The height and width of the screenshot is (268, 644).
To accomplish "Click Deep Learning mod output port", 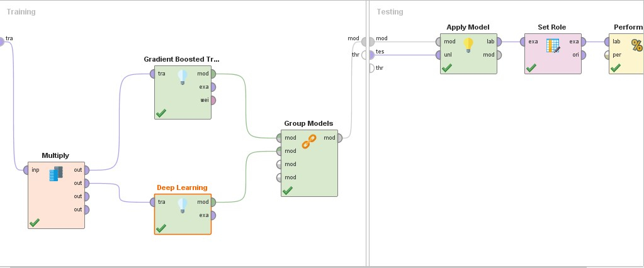I will coord(213,202).
